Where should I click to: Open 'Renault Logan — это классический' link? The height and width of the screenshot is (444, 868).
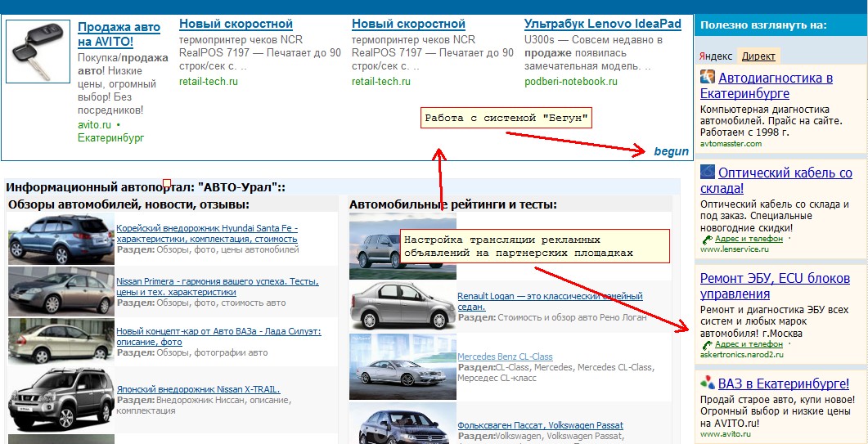coord(551,302)
